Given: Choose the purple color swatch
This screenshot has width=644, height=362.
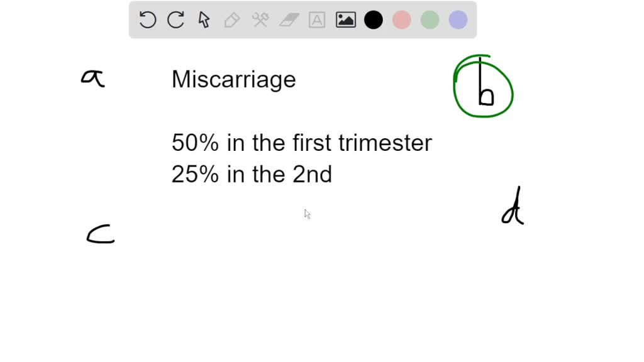Looking at the screenshot, I should pos(458,20).
